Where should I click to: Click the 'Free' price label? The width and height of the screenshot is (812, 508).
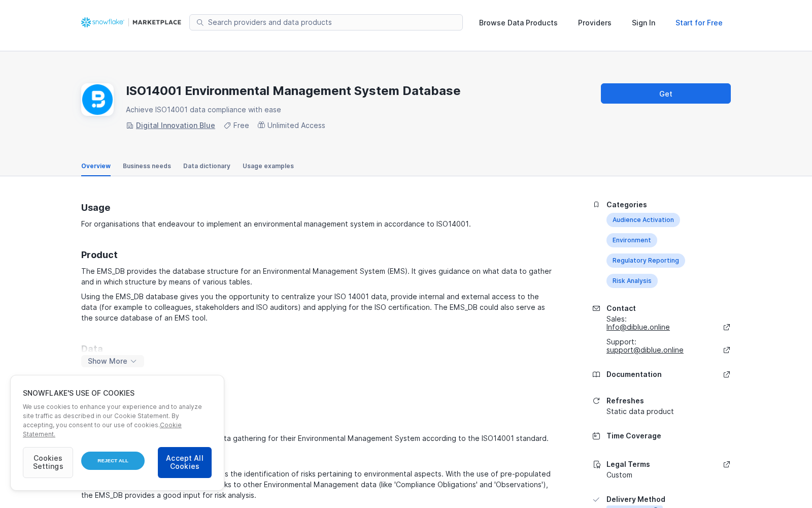241,125
